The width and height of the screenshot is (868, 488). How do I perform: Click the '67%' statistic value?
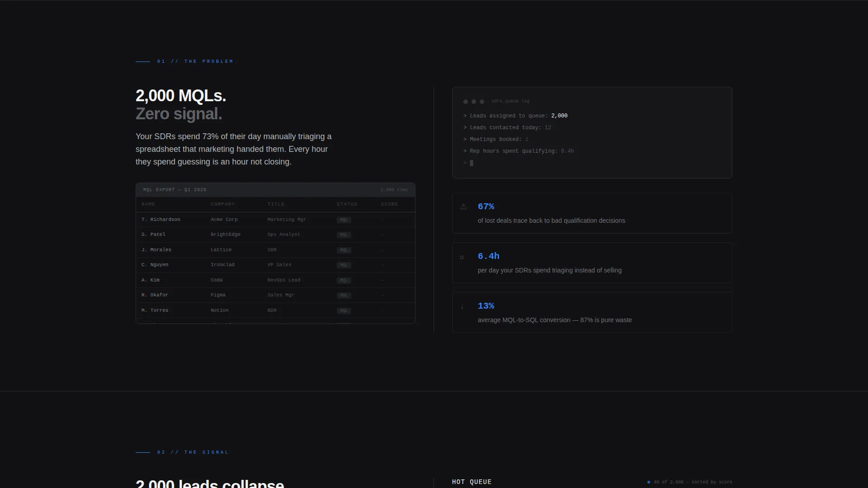click(486, 206)
